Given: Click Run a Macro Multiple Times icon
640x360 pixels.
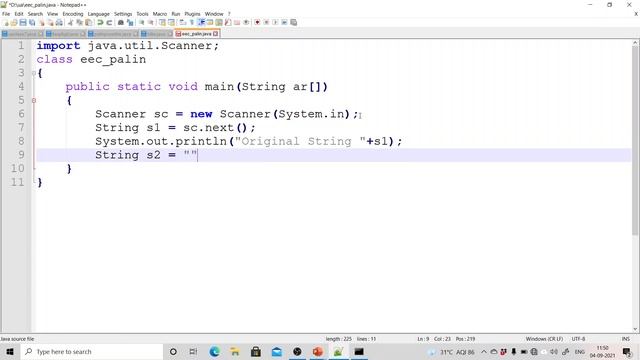Looking at the screenshot, I should 284,22.
